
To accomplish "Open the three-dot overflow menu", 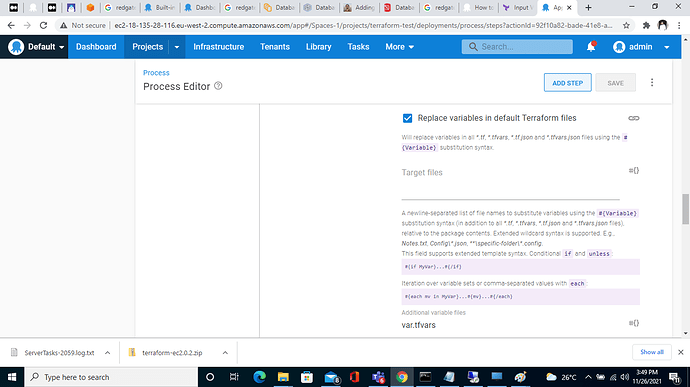I will (652, 83).
